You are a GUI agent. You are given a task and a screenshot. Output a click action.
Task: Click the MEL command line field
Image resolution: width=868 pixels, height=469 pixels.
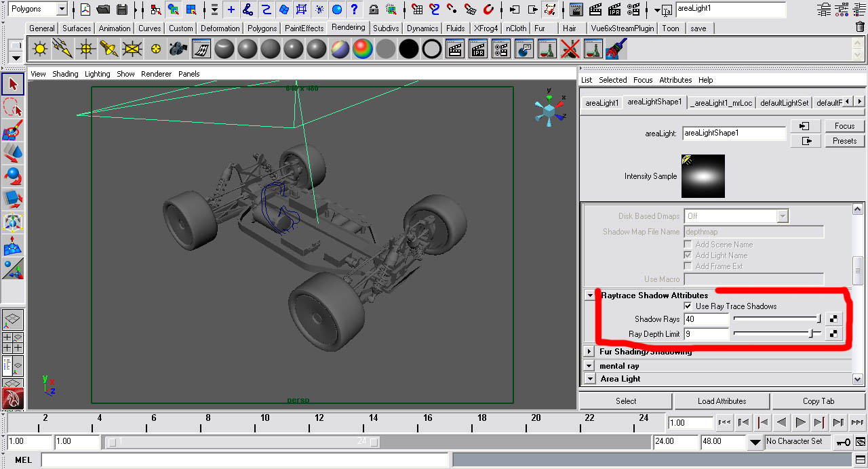(x=244, y=460)
